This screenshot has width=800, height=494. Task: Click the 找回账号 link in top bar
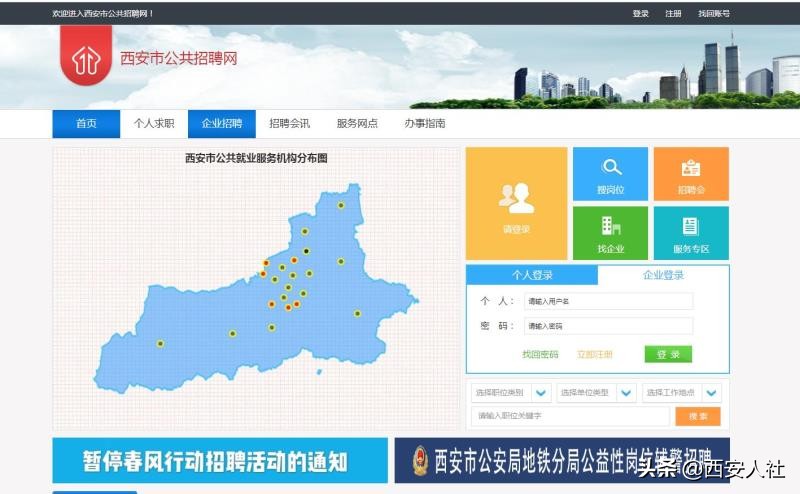click(714, 14)
